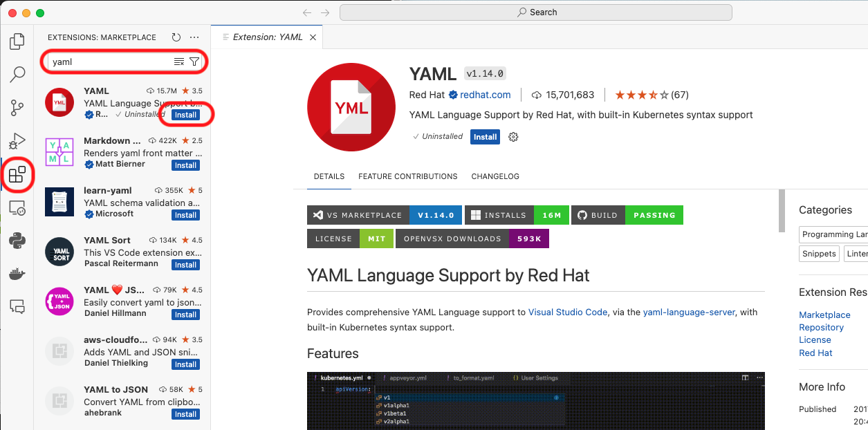This screenshot has width=868, height=430.
Task: Select the Linters category tag
Action: point(856,254)
